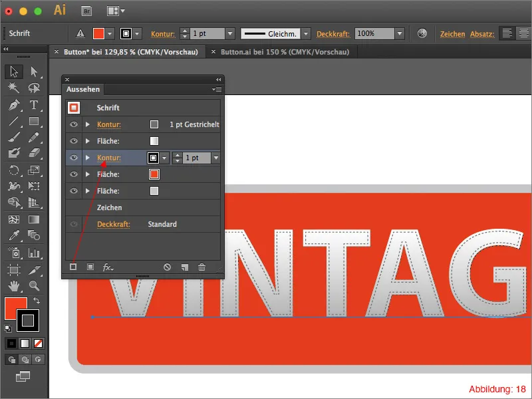Add new stroke in Aussehen panel
Image resolution: width=532 pixels, height=399 pixels.
[73, 267]
